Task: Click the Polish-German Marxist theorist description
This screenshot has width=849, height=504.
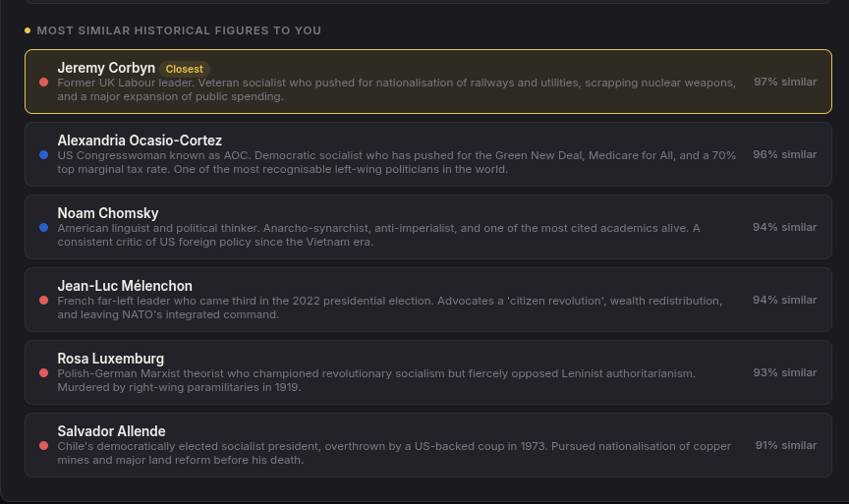Action: tap(376, 380)
